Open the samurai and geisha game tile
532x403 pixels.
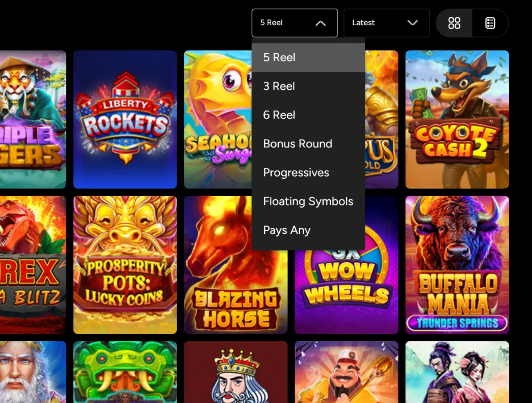coord(457,372)
